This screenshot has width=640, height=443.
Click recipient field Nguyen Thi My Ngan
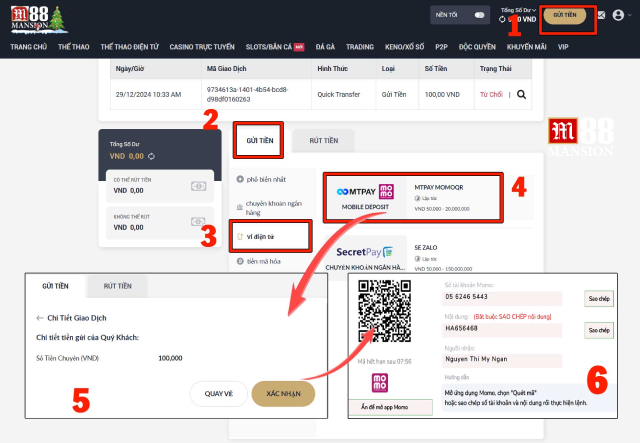pos(502,360)
